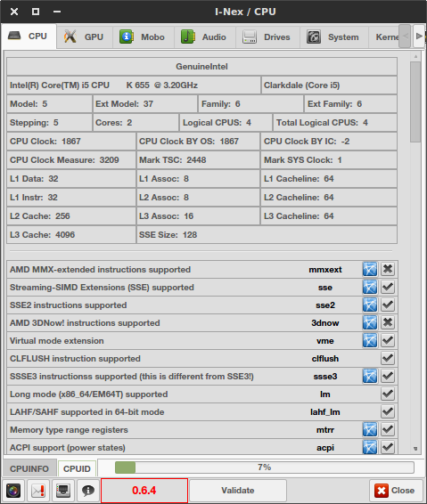Viewport: 427px width, 504px height.
Task: Click the CPU Clock BY IC: -2 field
Action: click(x=329, y=141)
